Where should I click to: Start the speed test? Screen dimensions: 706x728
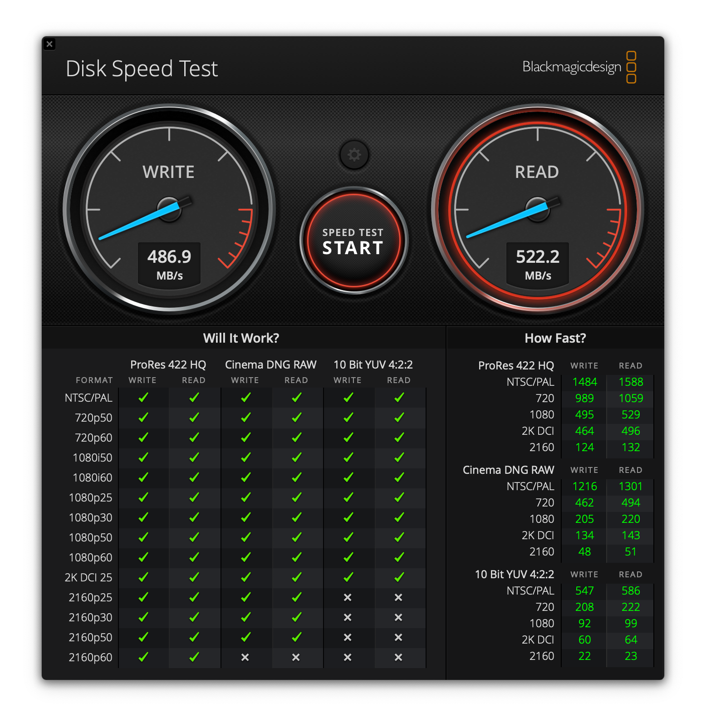tap(353, 241)
